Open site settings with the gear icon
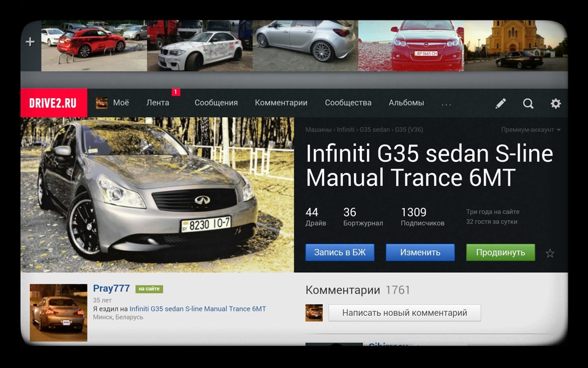Image resolution: width=588 pixels, height=368 pixels. click(x=555, y=103)
